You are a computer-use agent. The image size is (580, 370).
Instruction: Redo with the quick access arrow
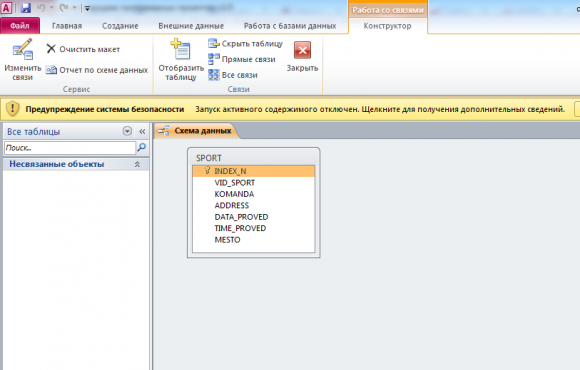[x=64, y=7]
